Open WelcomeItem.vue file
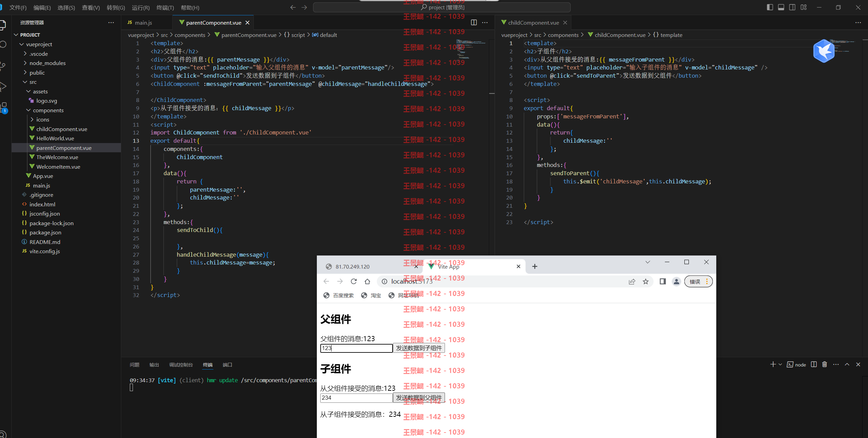 tap(58, 167)
